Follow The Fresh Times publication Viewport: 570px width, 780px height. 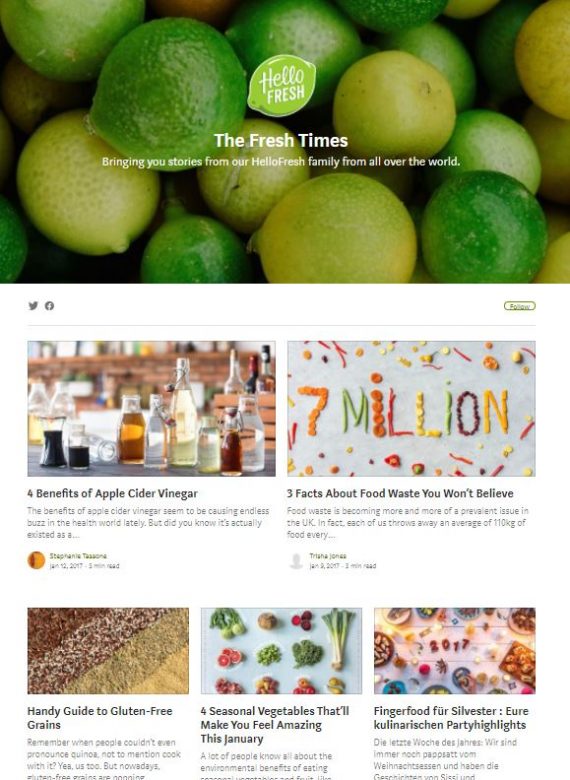[x=519, y=306]
